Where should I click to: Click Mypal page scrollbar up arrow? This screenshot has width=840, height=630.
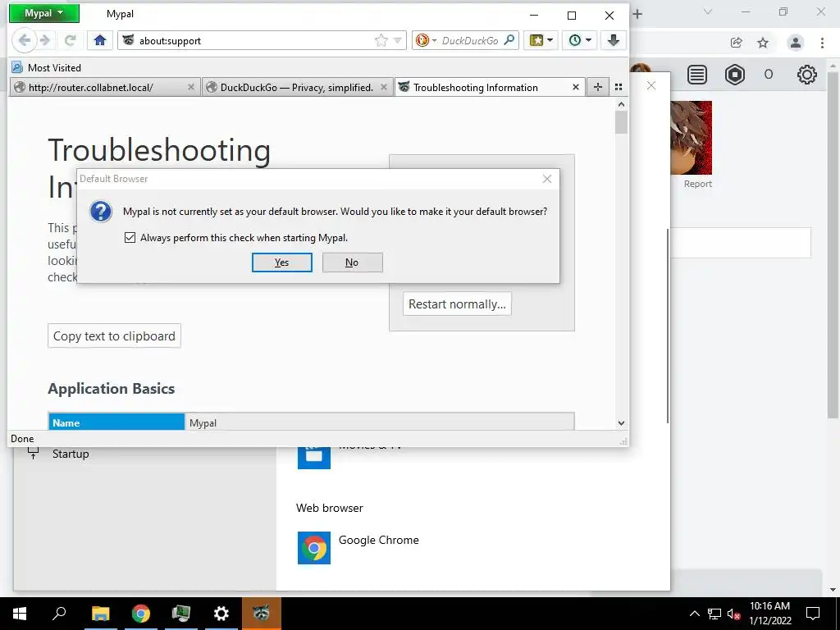click(622, 104)
